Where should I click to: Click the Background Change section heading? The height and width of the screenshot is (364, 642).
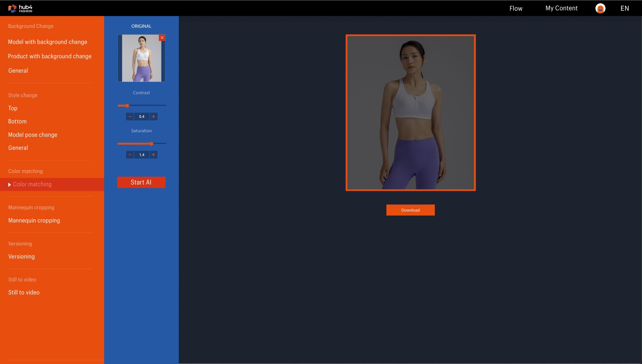click(x=31, y=26)
